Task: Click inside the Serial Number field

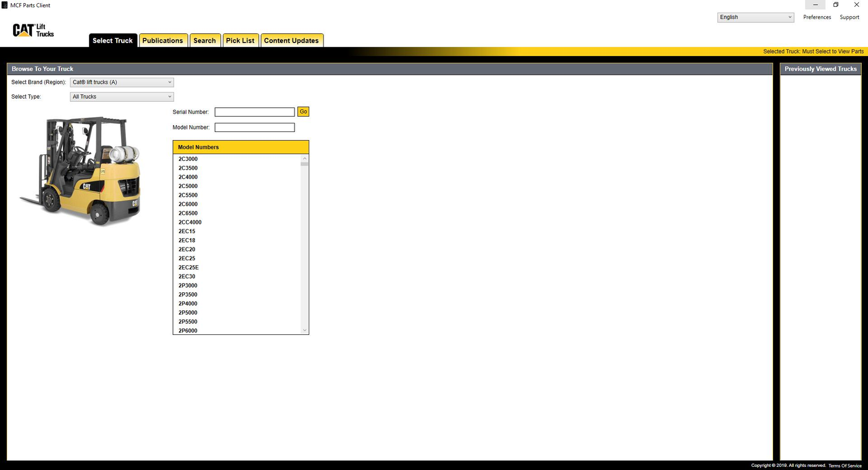Action: 254,112
